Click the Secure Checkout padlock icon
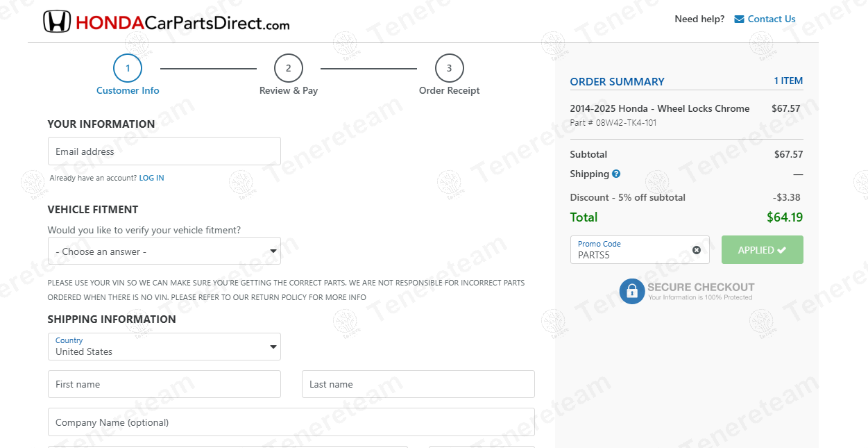This screenshot has width=868, height=448. [x=631, y=292]
